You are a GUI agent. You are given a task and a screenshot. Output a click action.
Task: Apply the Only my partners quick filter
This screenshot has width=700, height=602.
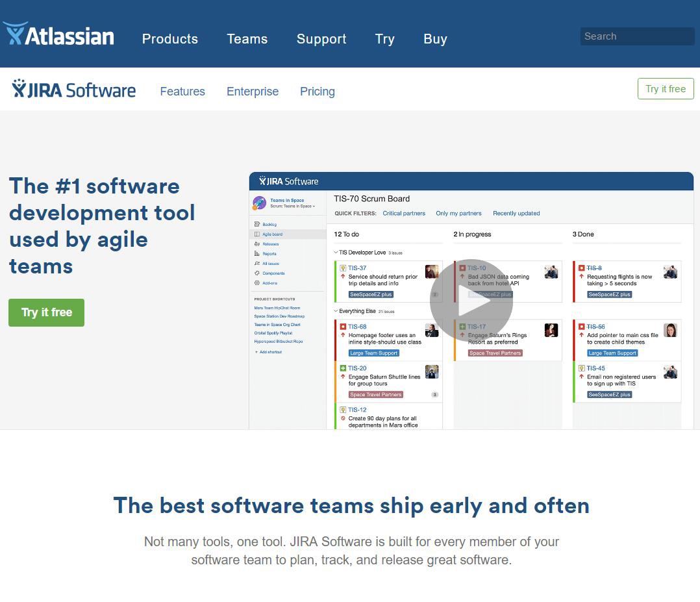click(458, 214)
